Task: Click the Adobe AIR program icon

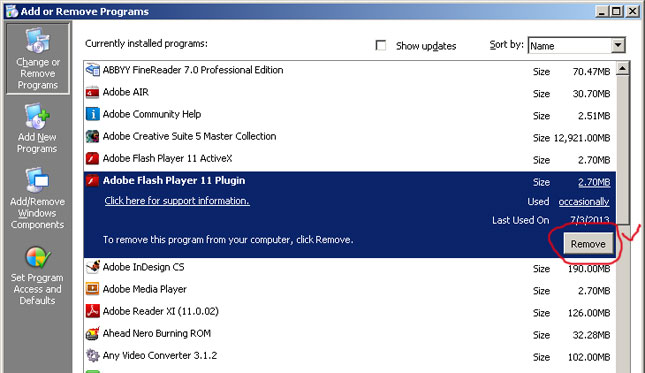Action: [93, 92]
